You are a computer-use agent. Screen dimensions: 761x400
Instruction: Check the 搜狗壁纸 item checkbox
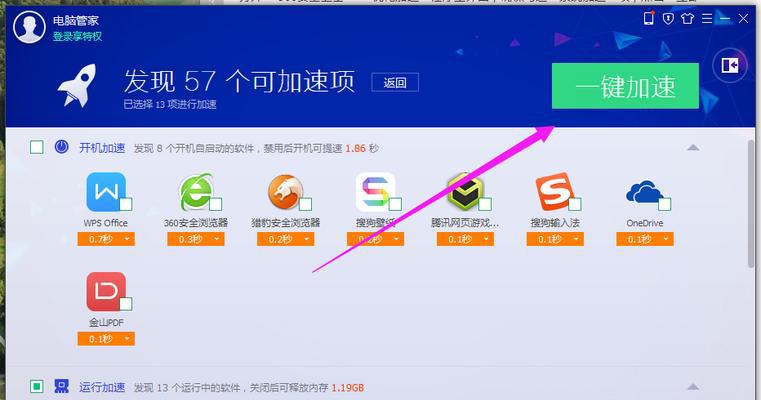coord(395,204)
